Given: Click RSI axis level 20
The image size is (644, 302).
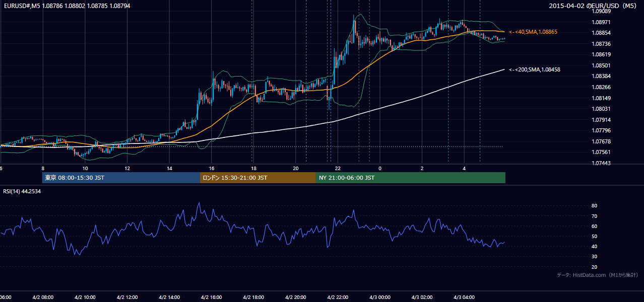Looking at the screenshot, I should pyautogui.click(x=594, y=267).
